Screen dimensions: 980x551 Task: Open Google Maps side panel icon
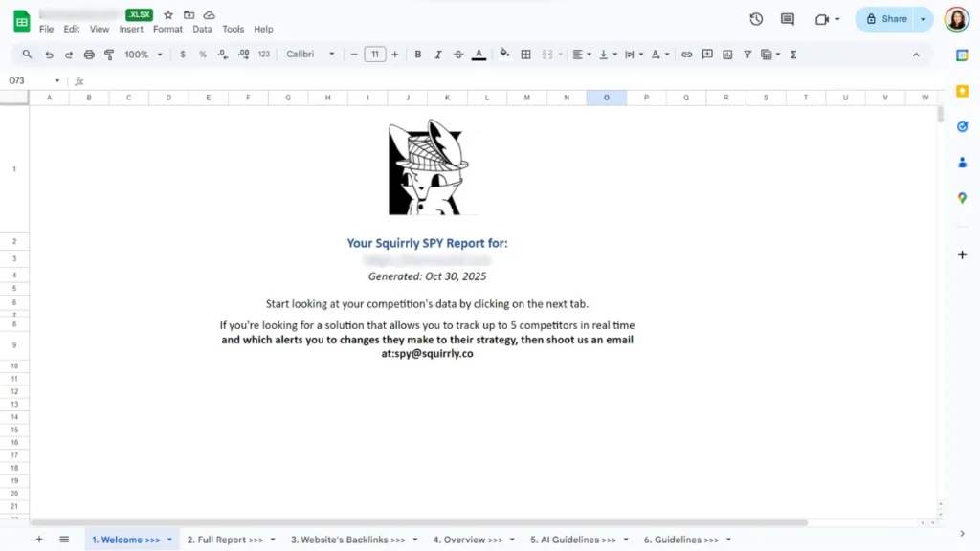pyautogui.click(x=962, y=198)
